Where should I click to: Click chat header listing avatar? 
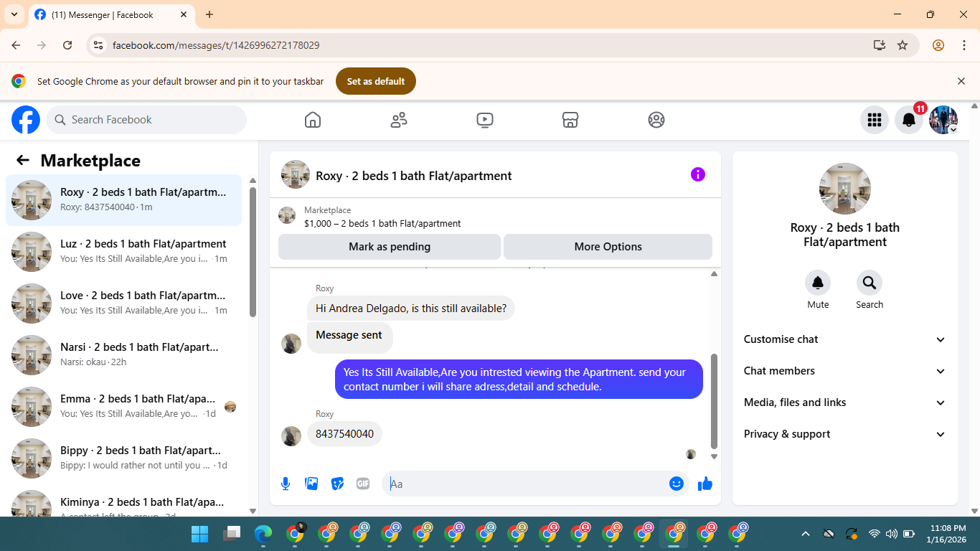[x=296, y=174]
